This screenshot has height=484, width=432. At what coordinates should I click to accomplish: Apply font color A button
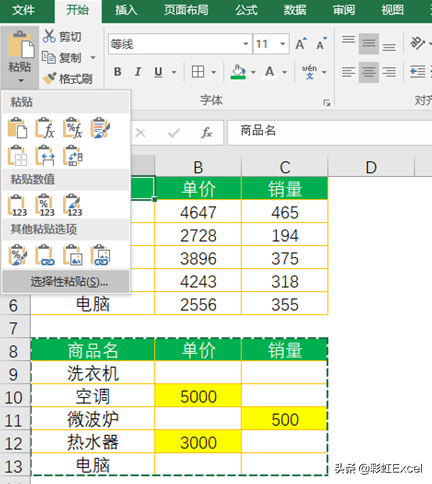coord(270,72)
